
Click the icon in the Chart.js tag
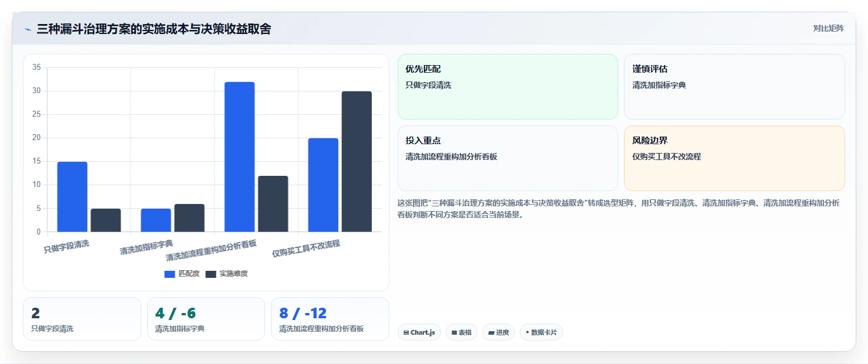406,332
